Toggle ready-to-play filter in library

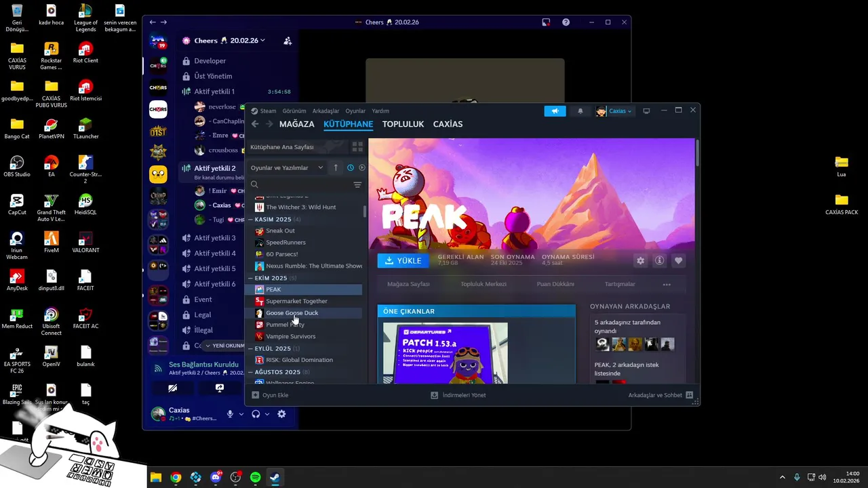click(362, 167)
